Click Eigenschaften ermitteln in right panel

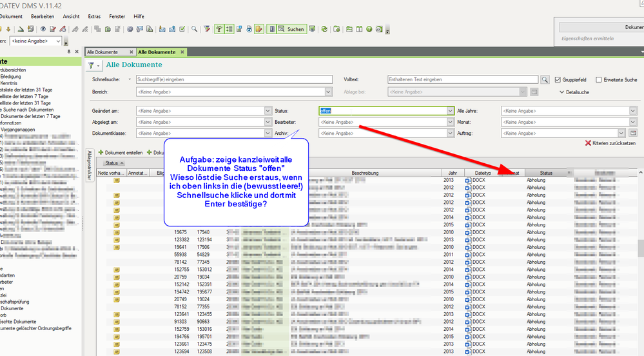tap(587, 38)
